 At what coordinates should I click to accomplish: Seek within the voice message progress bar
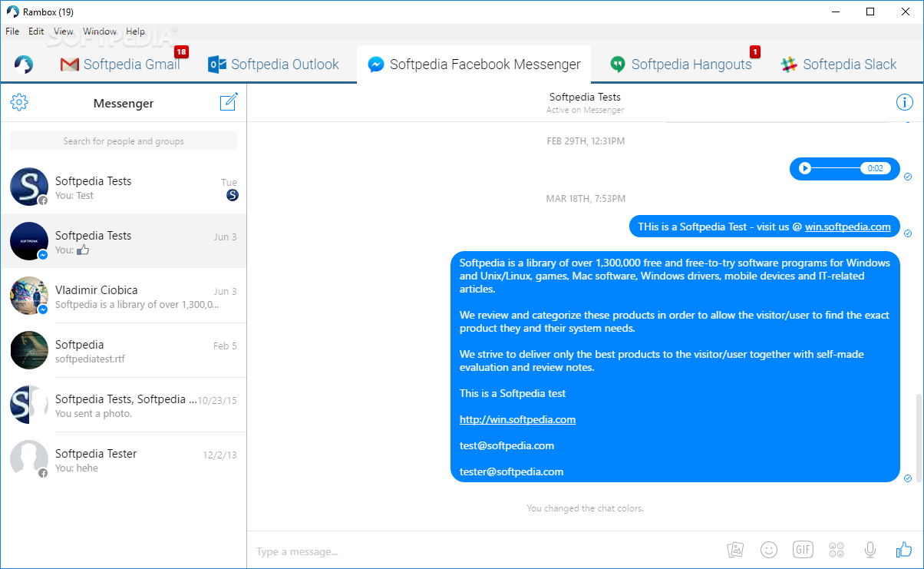point(837,168)
